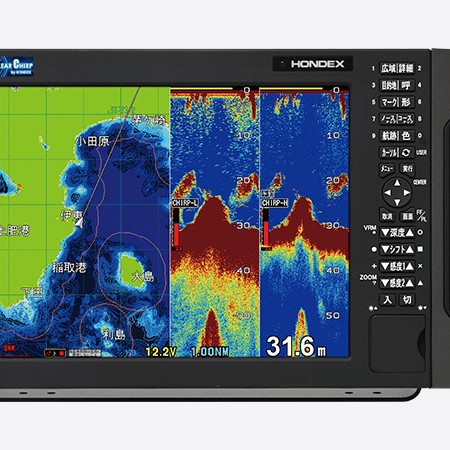Click the down arrow on the directional pad
Image resolution: width=450 pixels, height=450 pixels.
pos(397,202)
